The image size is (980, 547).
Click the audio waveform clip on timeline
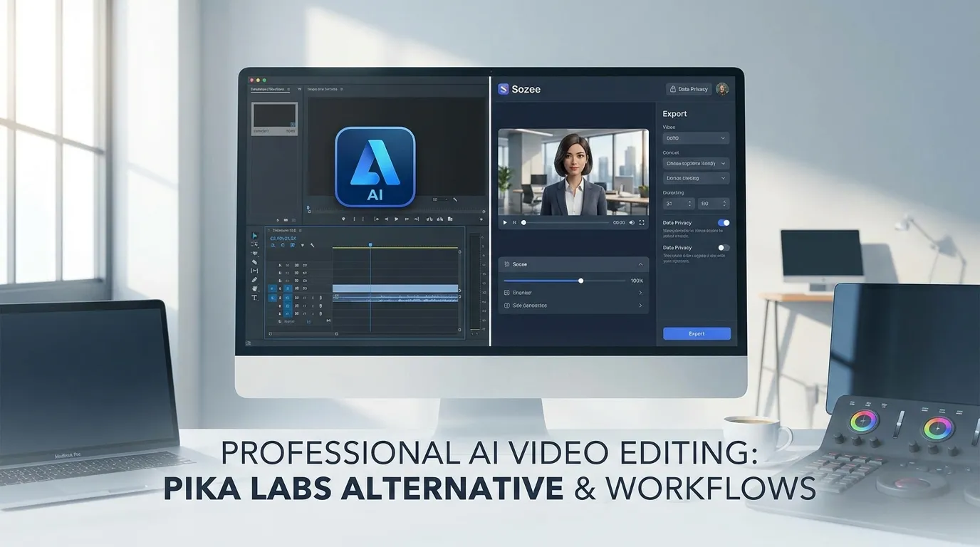[x=395, y=298]
